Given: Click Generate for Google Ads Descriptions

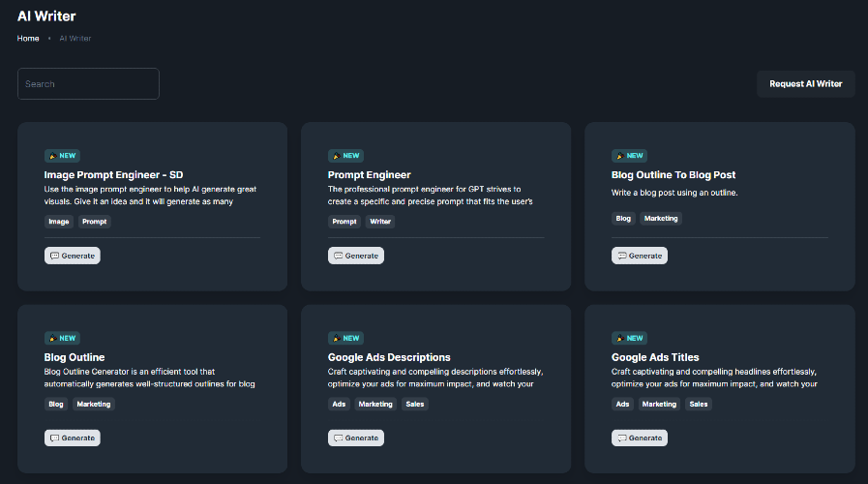Looking at the screenshot, I should point(356,438).
